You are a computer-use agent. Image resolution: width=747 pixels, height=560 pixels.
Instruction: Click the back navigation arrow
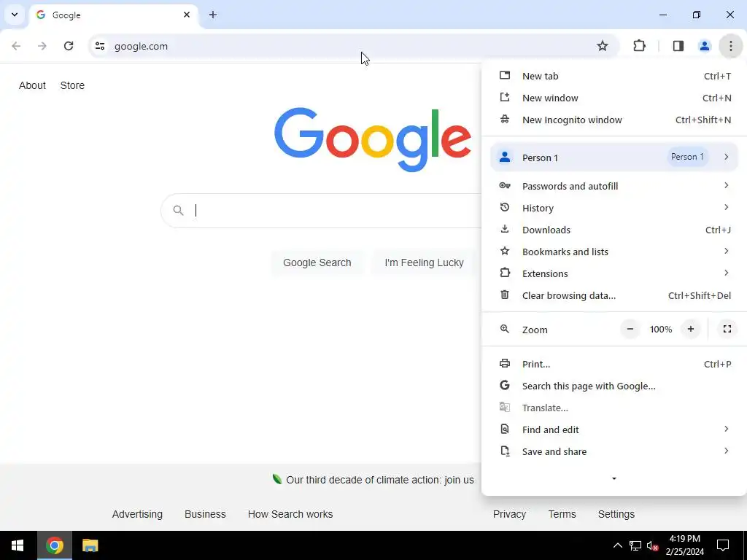16,46
